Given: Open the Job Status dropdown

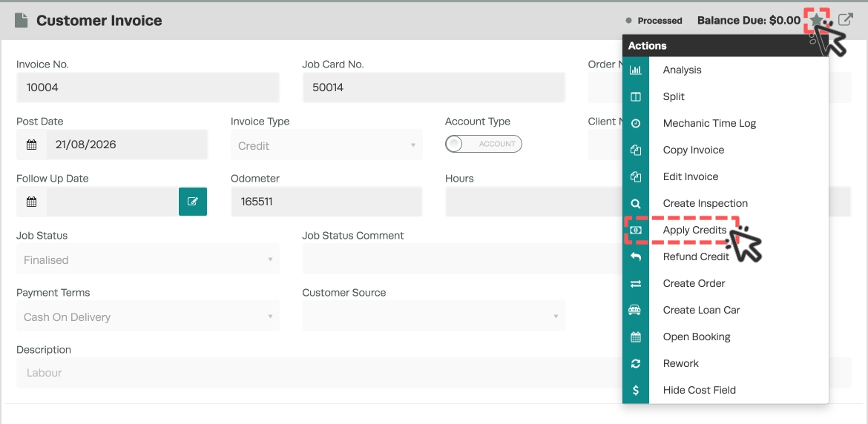Looking at the screenshot, I should point(148,259).
